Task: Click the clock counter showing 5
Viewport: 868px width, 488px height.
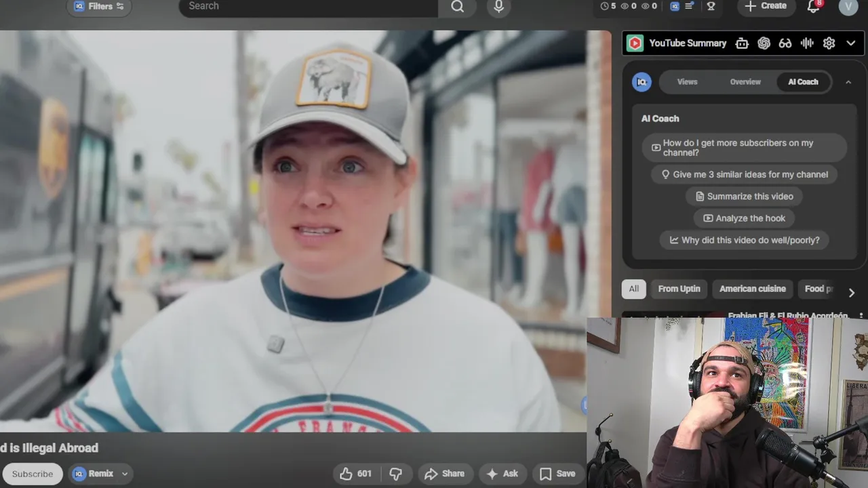Action: [x=608, y=6]
